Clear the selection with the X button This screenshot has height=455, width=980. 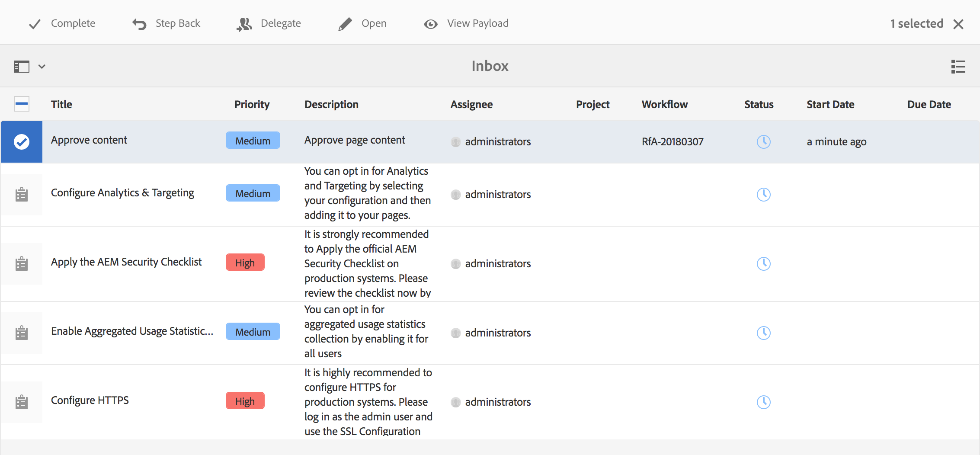[x=958, y=24]
